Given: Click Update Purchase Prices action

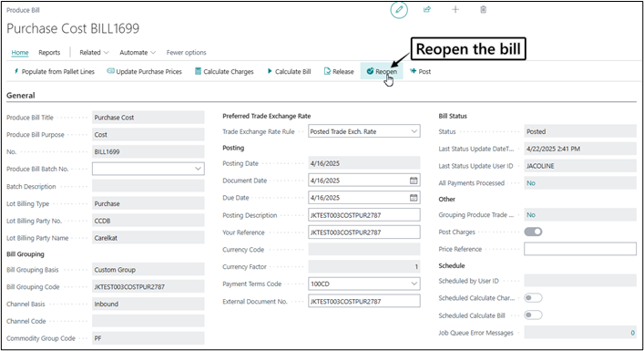Looking at the screenshot, I should 144,71.
